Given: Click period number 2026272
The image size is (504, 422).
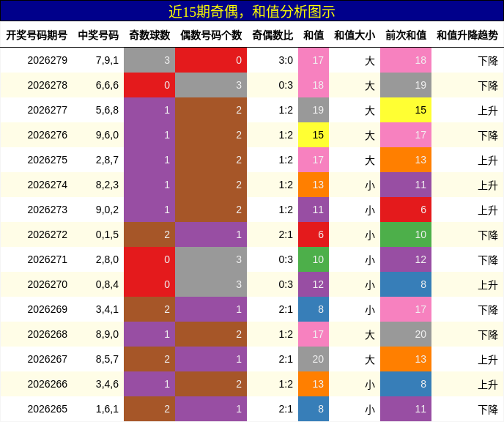Looking at the screenshot, I should tap(47, 234).
